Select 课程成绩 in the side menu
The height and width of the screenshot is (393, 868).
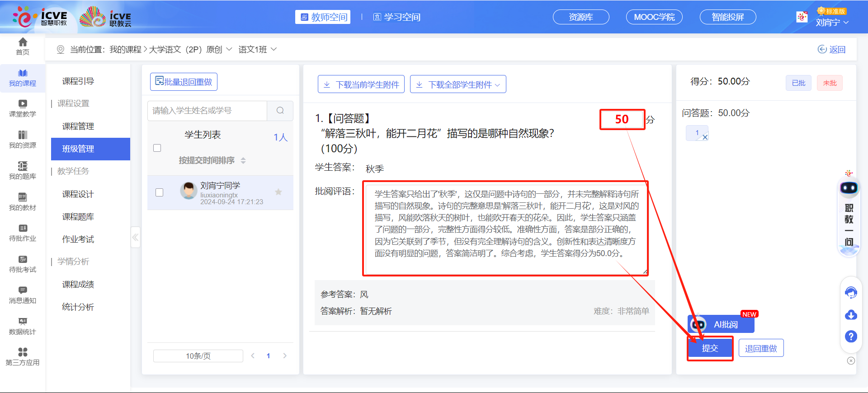78,284
